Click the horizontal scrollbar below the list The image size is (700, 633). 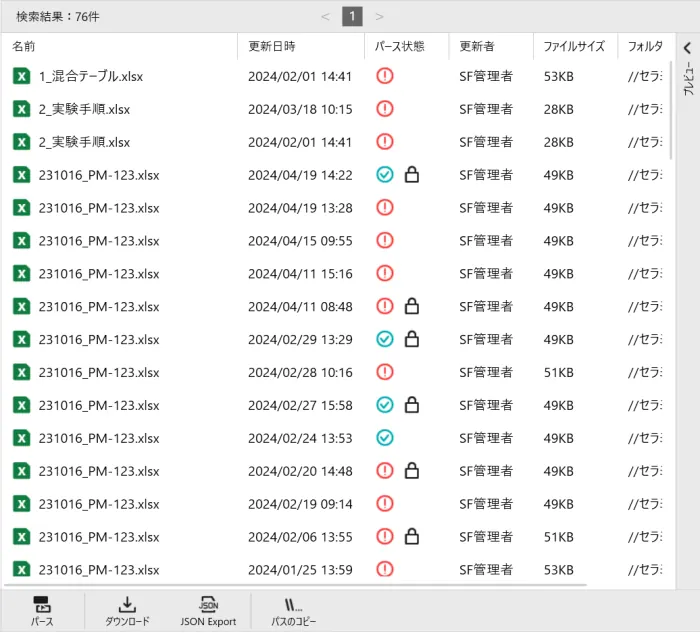(x=295, y=584)
